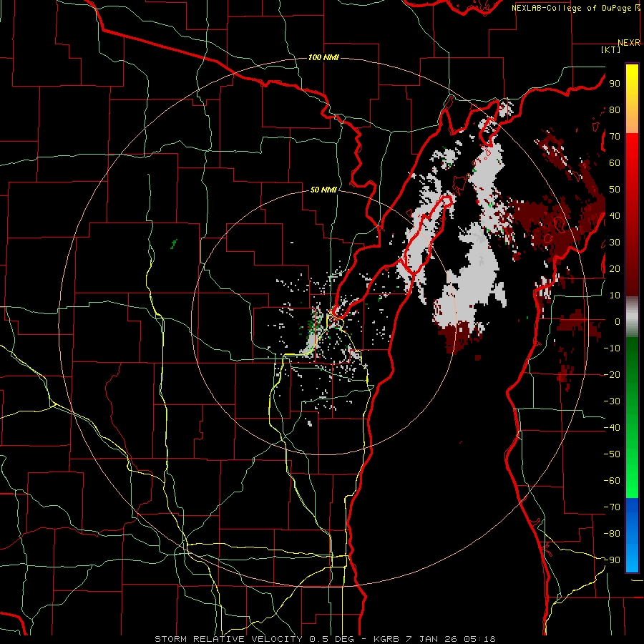
Task: Click the 80 value on the velocity scale
Action: click(x=615, y=109)
